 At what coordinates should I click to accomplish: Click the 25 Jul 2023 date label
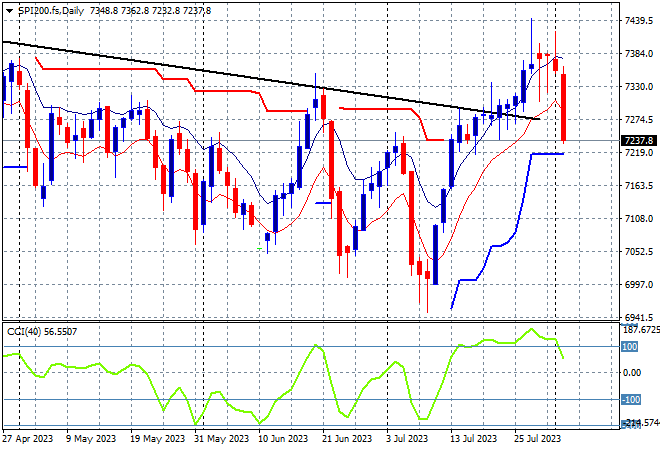538,439
